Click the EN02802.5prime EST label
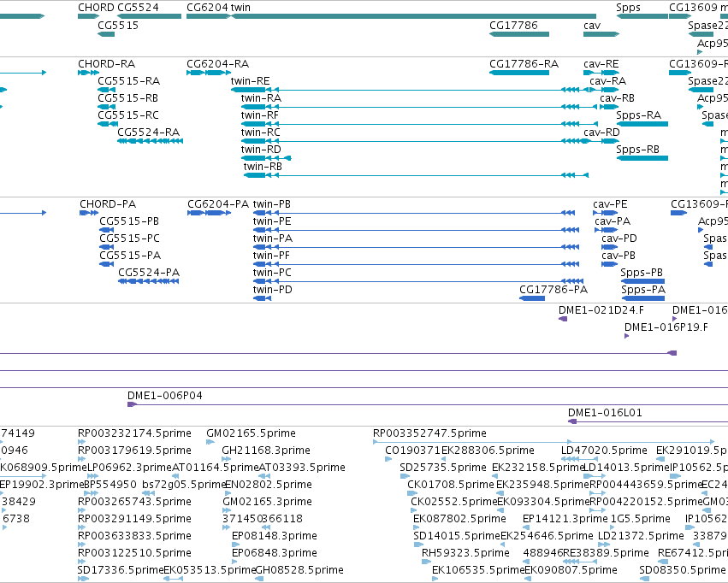This screenshot has width=728, height=583. click(269, 486)
